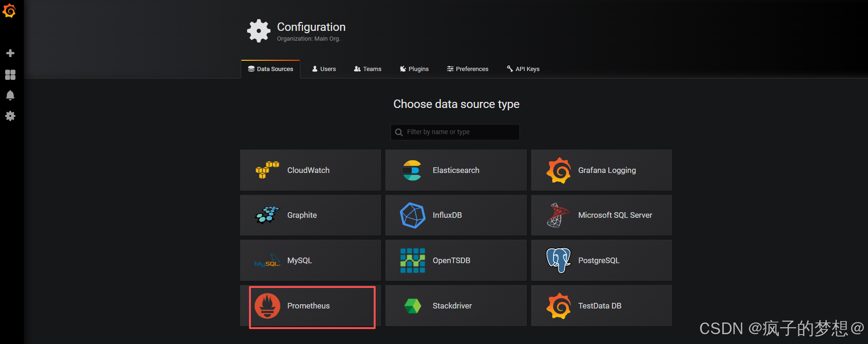Click the Grafana Logging logo icon
The width and height of the screenshot is (868, 344).
coord(559,170)
